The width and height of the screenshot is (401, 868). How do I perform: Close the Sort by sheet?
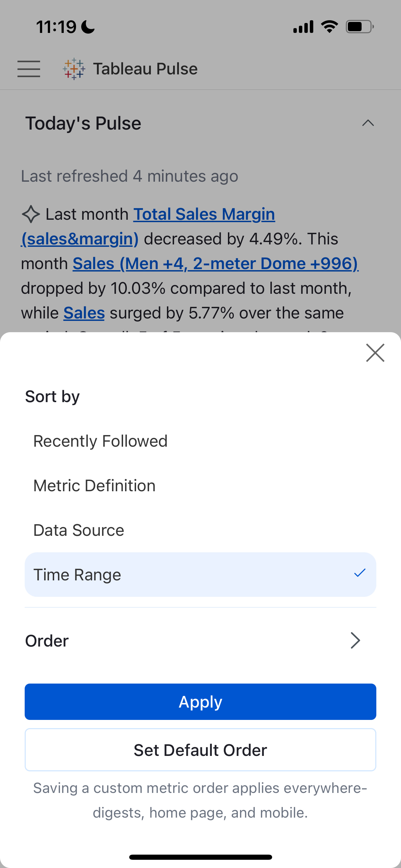(x=375, y=353)
